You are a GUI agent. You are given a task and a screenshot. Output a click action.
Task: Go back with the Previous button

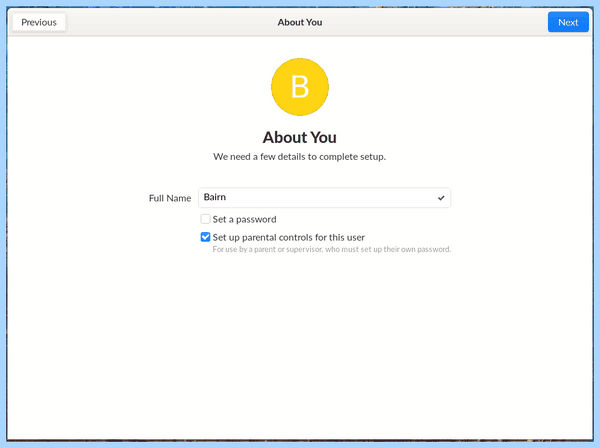(x=39, y=22)
